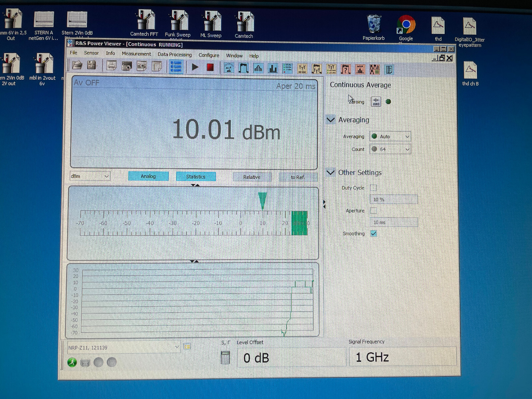The image size is (532, 399).
Task: Open Funk Sweep desktop shortcut
Action: coord(178,24)
